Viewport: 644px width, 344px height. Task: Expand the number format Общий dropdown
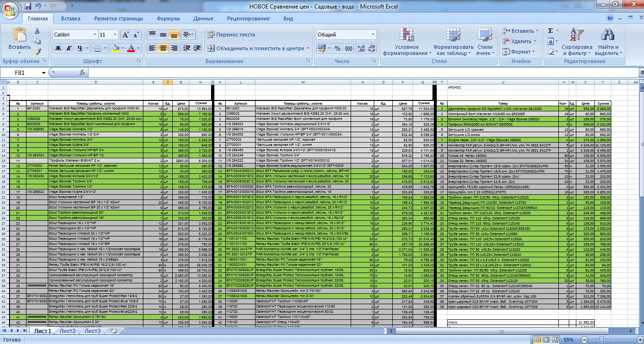click(x=373, y=35)
